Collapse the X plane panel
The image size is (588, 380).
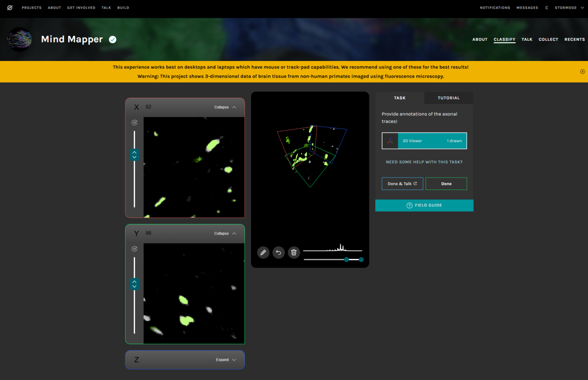pos(226,107)
